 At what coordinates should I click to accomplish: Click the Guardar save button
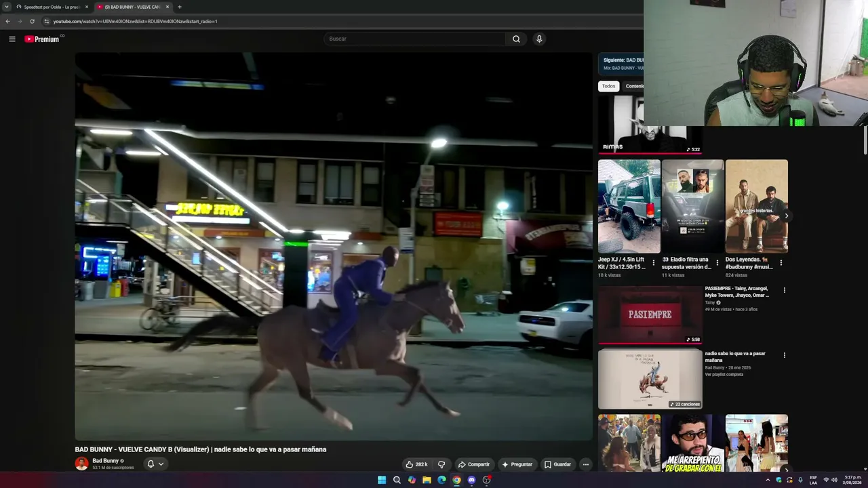tap(557, 464)
